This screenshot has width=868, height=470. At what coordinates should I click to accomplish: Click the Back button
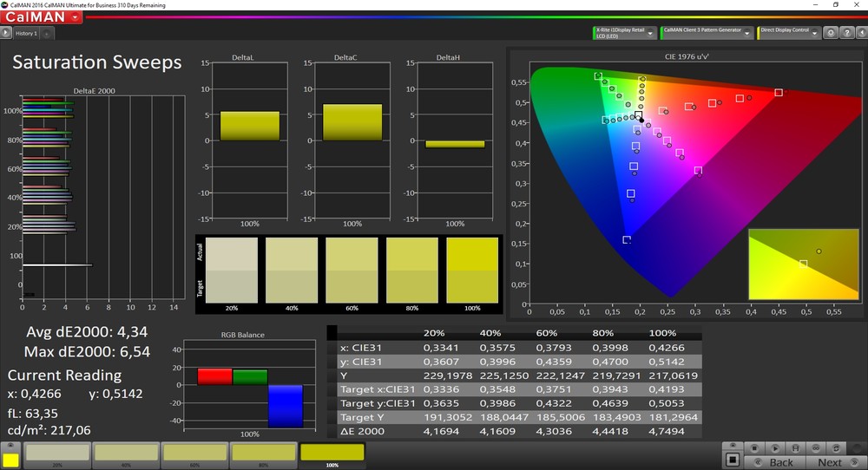pyautogui.click(x=774, y=462)
